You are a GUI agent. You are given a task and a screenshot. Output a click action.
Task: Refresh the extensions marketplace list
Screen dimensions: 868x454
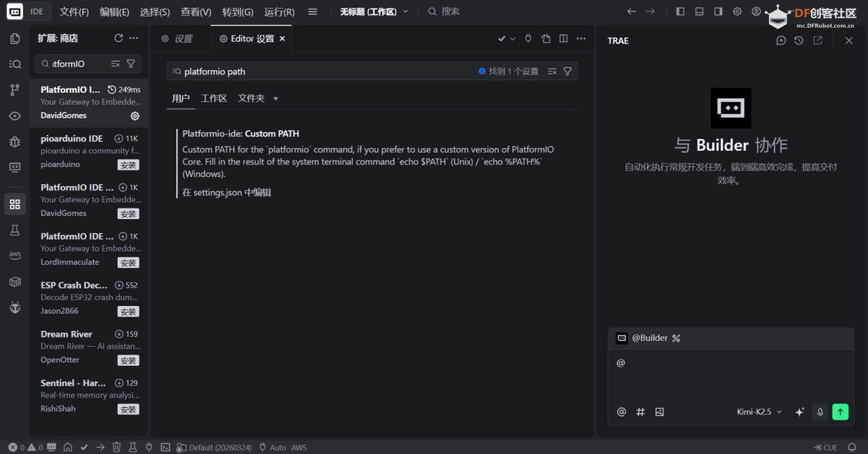coord(118,38)
